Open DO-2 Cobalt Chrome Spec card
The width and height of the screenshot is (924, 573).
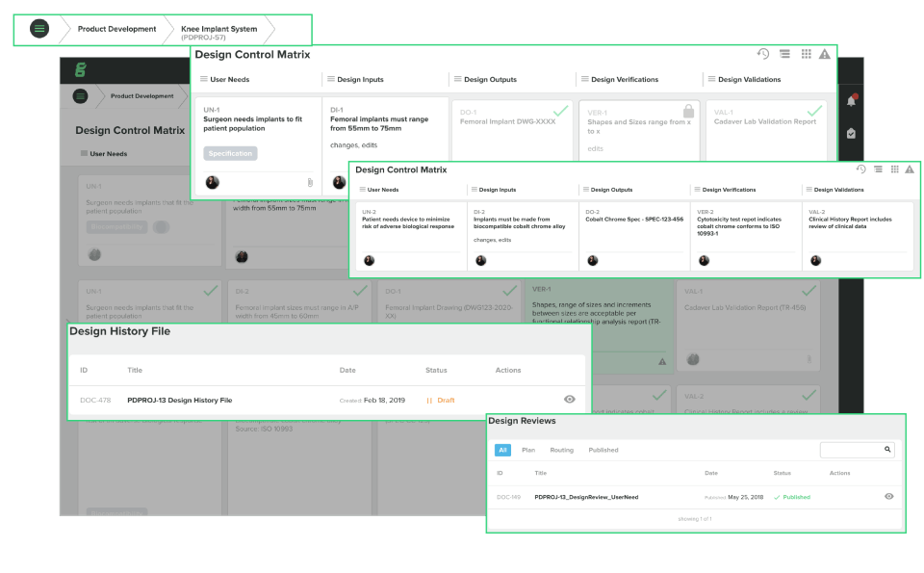click(x=634, y=236)
